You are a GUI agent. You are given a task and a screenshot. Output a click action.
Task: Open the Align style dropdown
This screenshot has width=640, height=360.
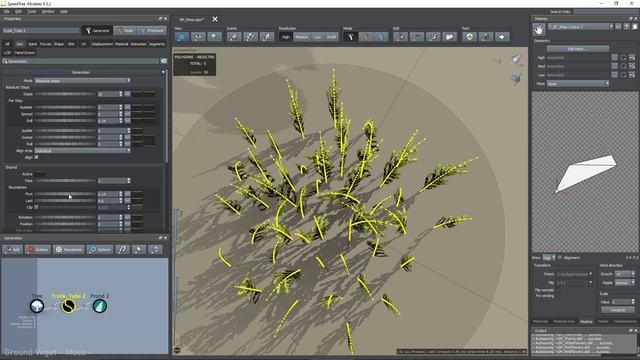pos(82,151)
